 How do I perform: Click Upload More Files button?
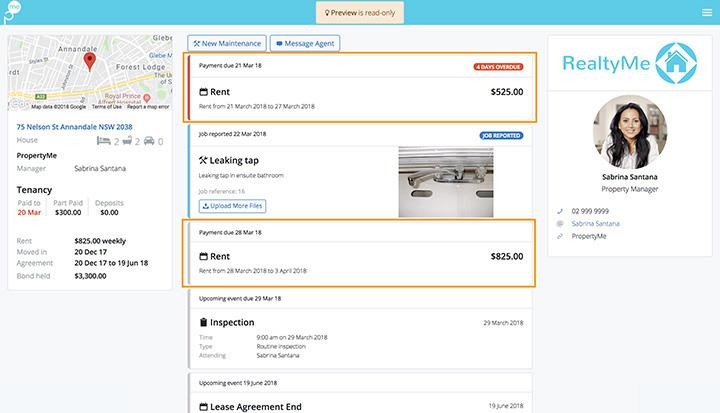point(232,206)
